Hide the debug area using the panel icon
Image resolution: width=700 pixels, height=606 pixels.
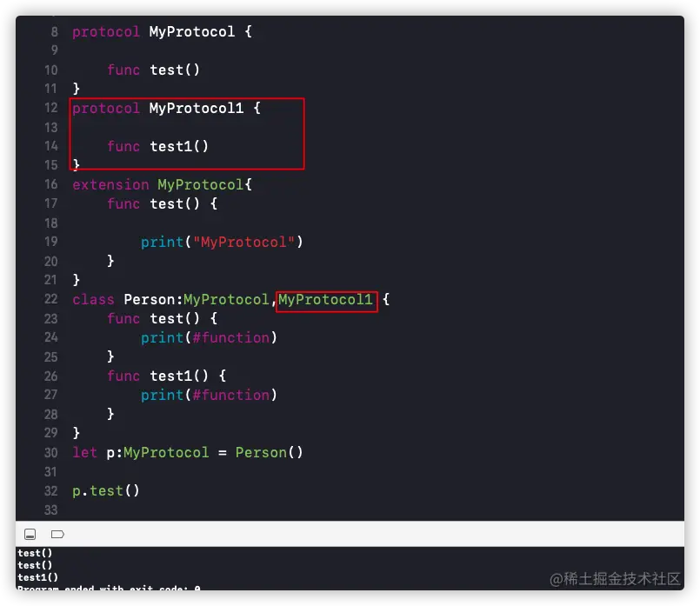(x=30, y=534)
